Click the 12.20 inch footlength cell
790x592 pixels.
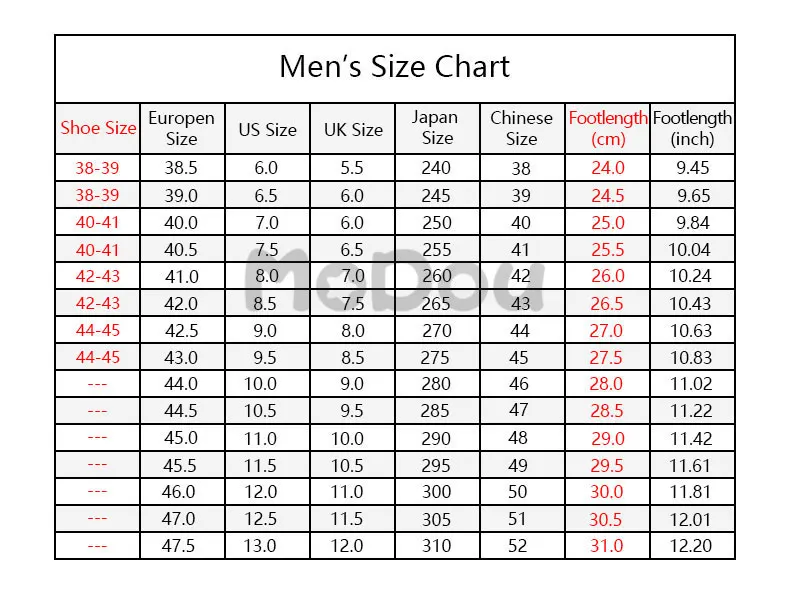tap(690, 546)
